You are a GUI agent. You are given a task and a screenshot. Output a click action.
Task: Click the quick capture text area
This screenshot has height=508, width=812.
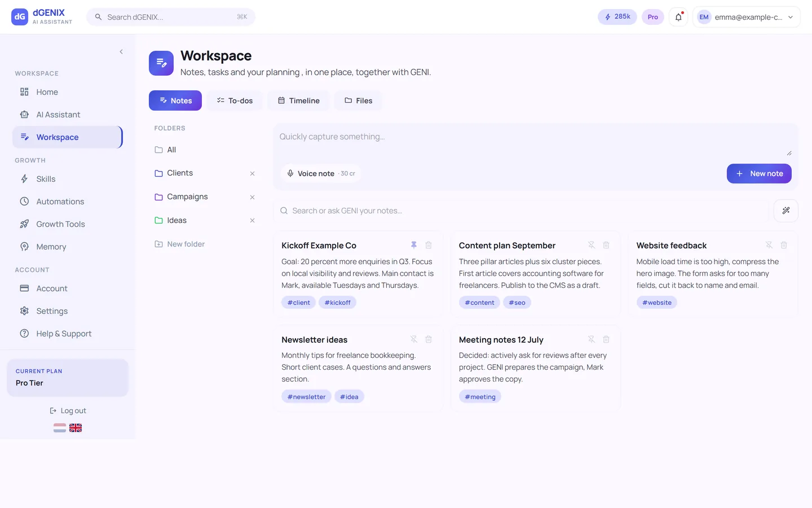pyautogui.click(x=536, y=143)
